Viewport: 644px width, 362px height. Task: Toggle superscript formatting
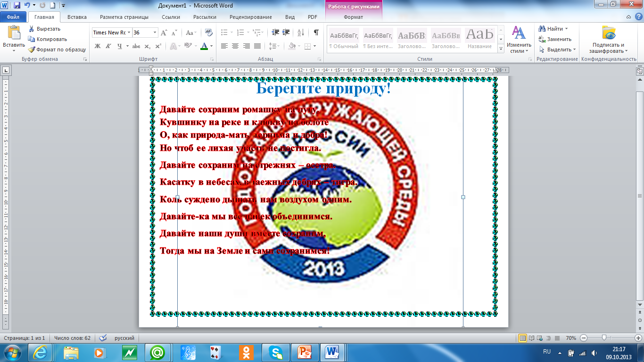[x=158, y=46]
